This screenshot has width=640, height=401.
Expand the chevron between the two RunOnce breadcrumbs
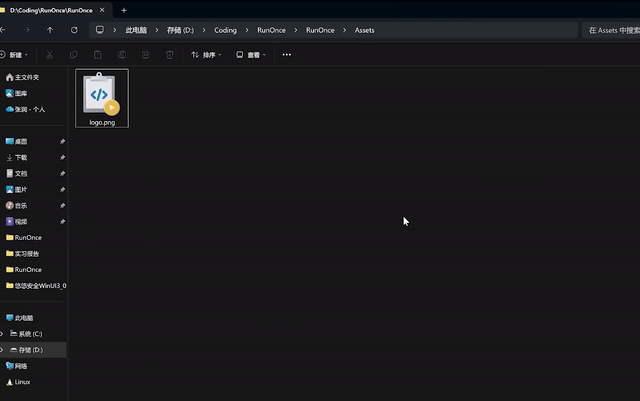pos(296,30)
